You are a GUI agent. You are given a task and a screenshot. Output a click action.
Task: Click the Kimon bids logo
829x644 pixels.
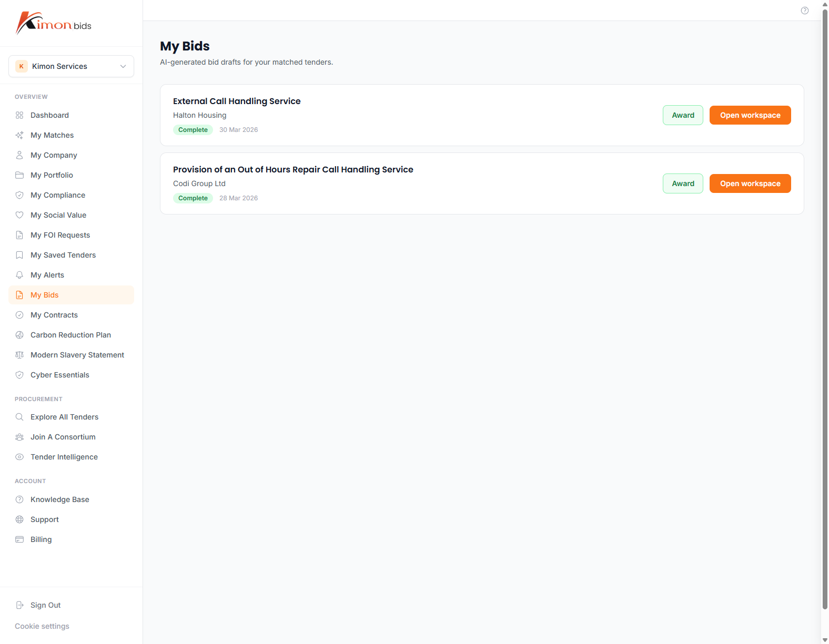(x=54, y=23)
